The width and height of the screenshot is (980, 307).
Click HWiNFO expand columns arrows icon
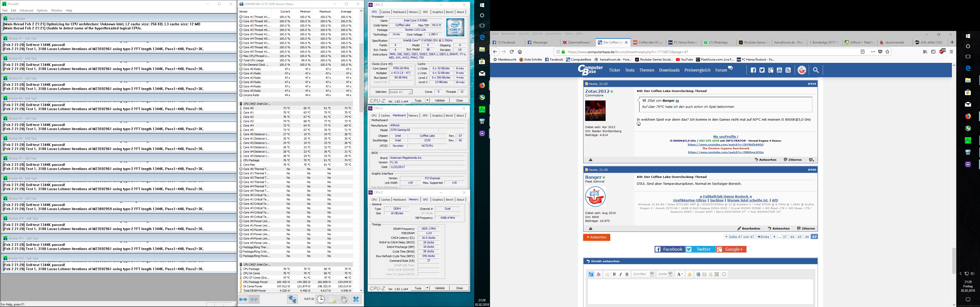(x=243, y=299)
